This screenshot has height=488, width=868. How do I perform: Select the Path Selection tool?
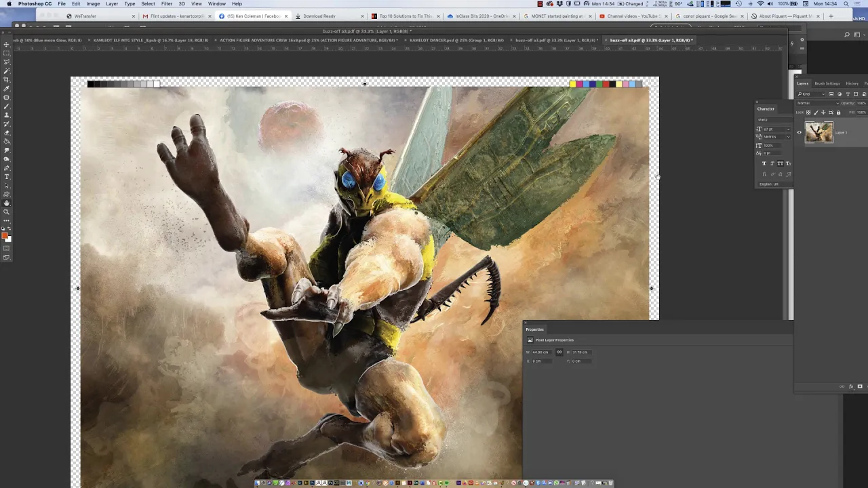[7, 185]
